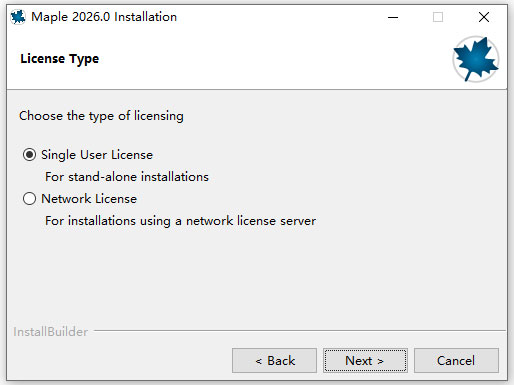Close the installer with the X button
Image resolution: width=514 pixels, height=385 pixels.
click(x=484, y=17)
